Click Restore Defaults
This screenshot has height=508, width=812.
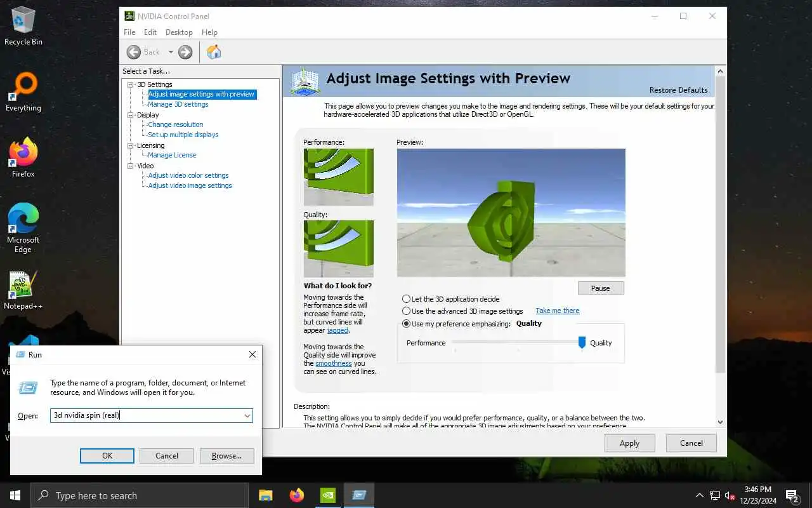(x=678, y=90)
